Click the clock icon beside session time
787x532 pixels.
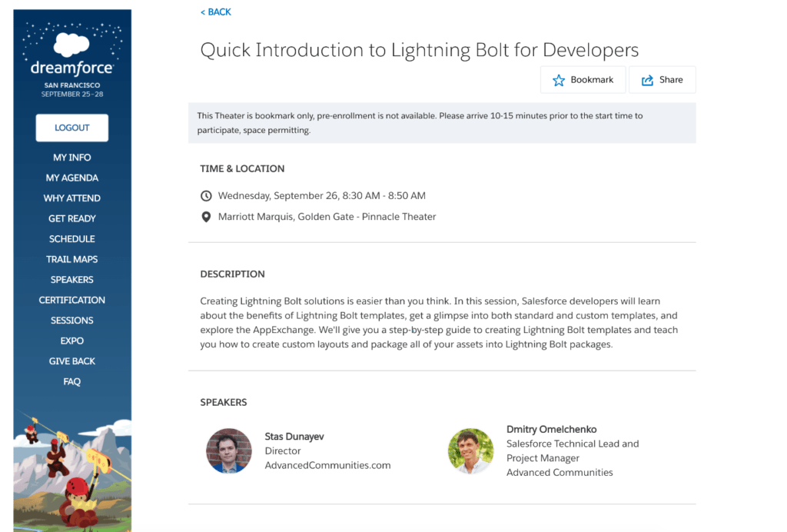click(x=206, y=196)
